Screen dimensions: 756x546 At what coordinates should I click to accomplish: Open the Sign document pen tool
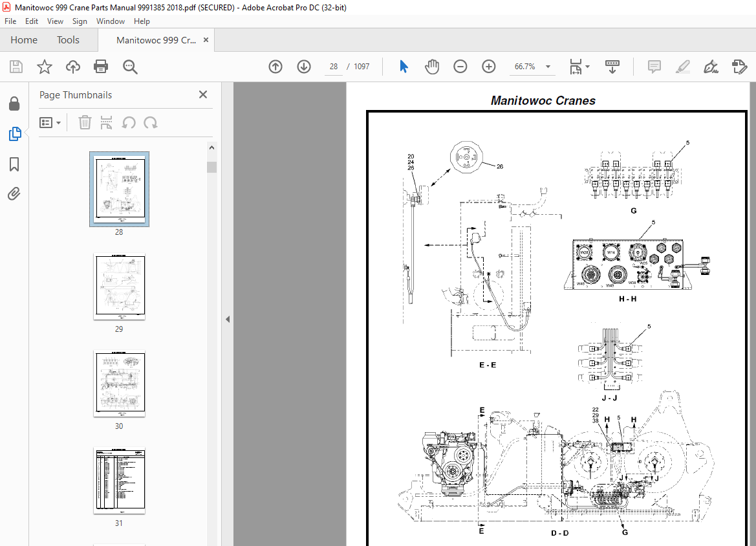711,67
